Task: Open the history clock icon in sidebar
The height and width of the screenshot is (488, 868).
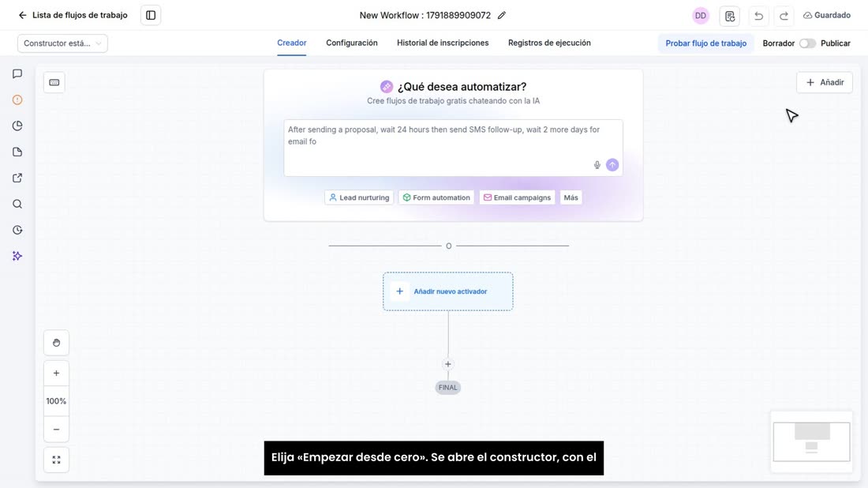Action: pos(17,230)
